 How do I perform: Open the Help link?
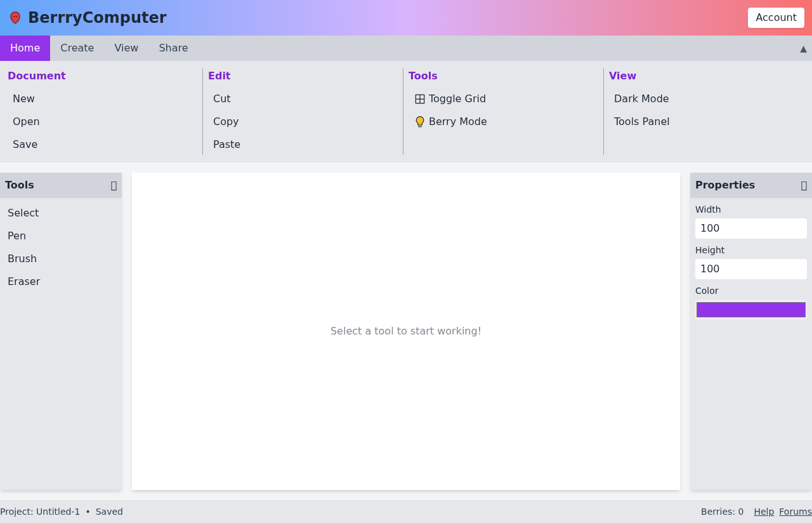763,511
